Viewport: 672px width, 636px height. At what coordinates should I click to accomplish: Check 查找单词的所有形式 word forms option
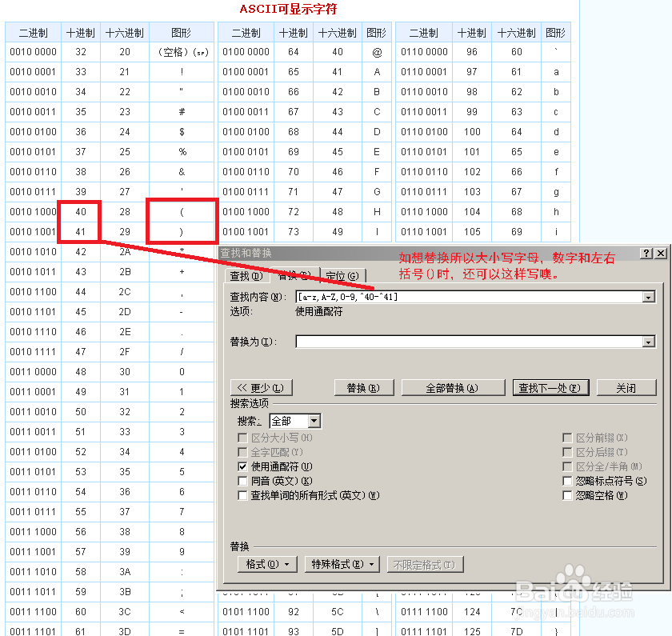(x=242, y=496)
